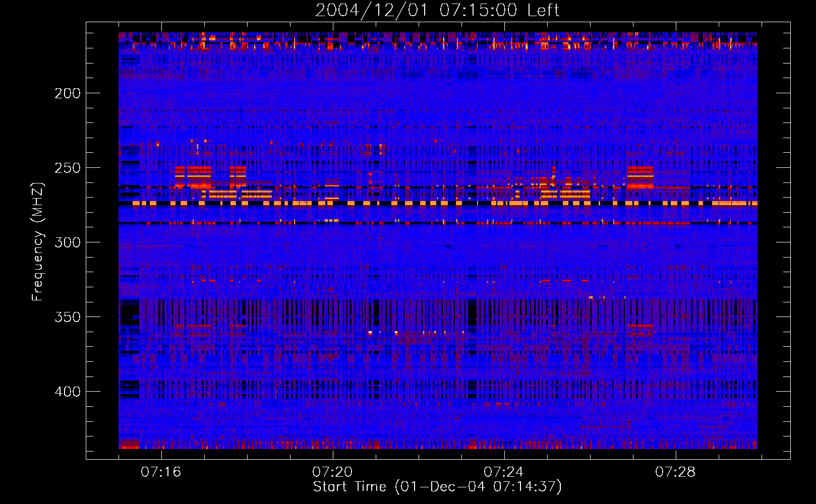This screenshot has width=816, height=504.
Task: Click the 350 frequency tick label
Action: point(68,317)
